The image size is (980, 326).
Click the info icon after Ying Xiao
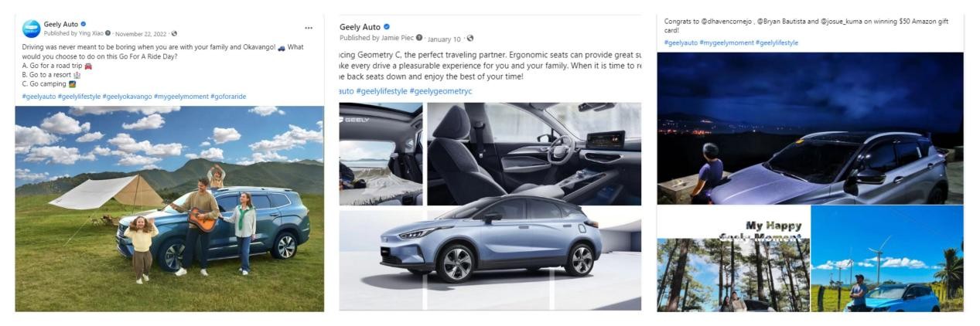coord(108,33)
